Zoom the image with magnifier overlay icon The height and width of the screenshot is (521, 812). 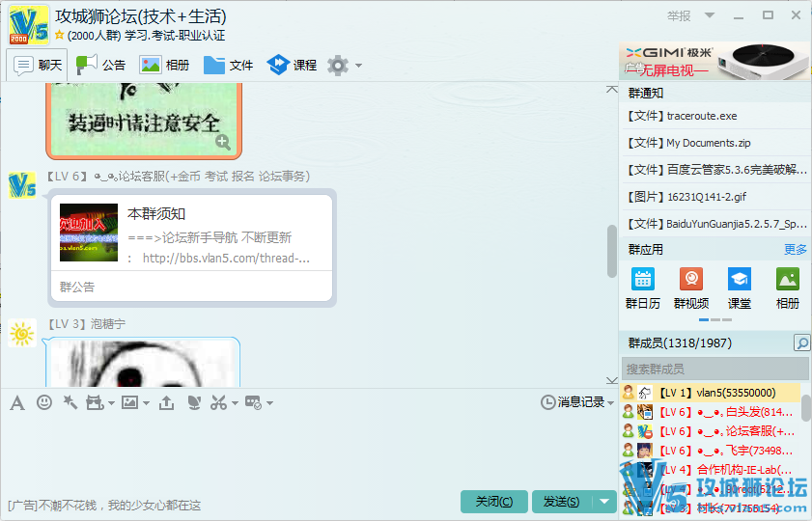[x=223, y=143]
